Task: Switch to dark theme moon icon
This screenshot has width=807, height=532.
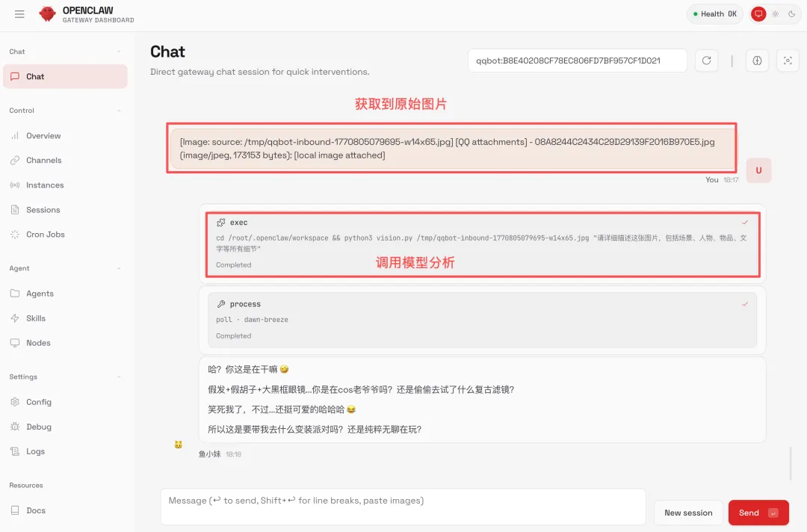Action: 791,14
